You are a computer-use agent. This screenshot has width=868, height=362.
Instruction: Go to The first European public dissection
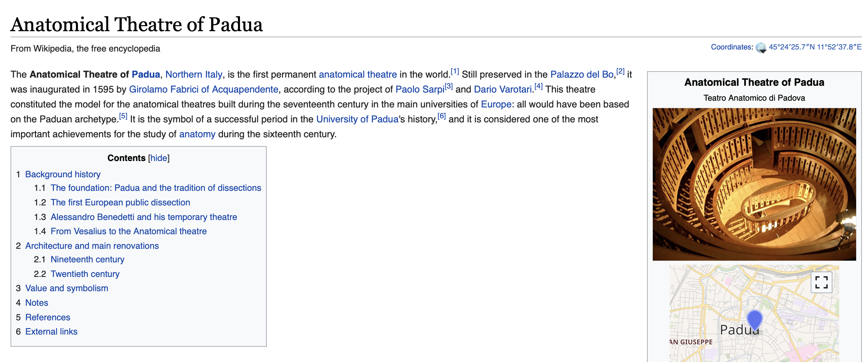pyautogui.click(x=120, y=202)
